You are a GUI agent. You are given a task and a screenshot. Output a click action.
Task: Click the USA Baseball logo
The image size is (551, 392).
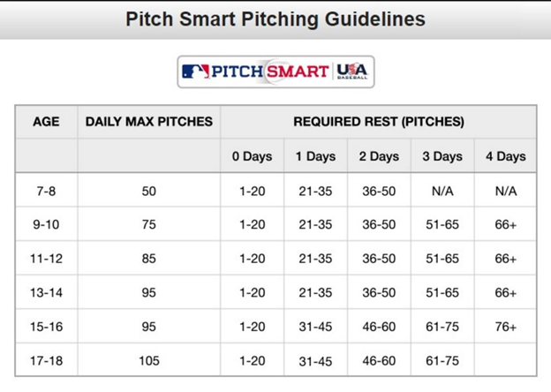coord(353,72)
